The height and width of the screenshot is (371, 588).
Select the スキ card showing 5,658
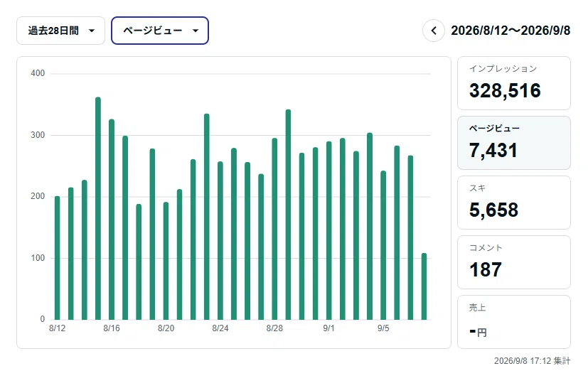click(x=514, y=203)
